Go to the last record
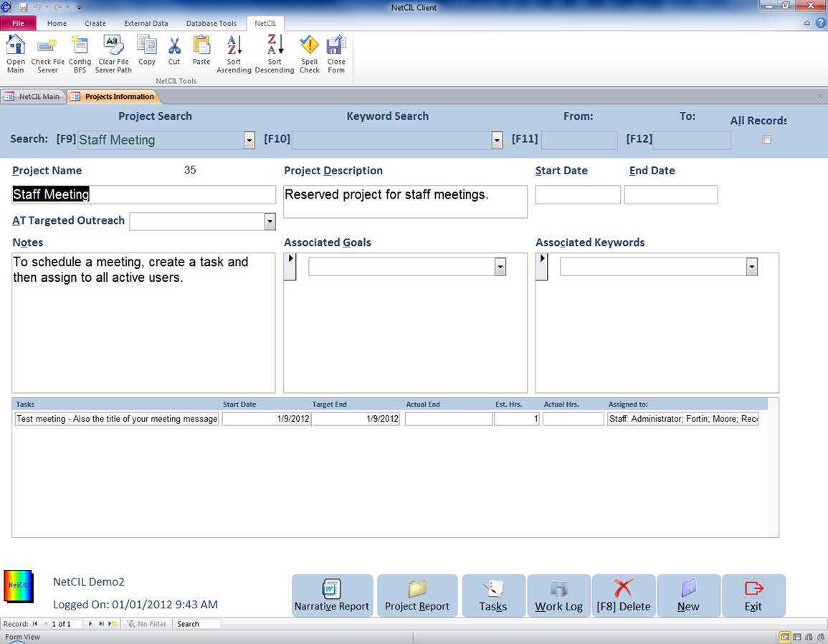Image resolution: width=828 pixels, height=644 pixels. 101,624
